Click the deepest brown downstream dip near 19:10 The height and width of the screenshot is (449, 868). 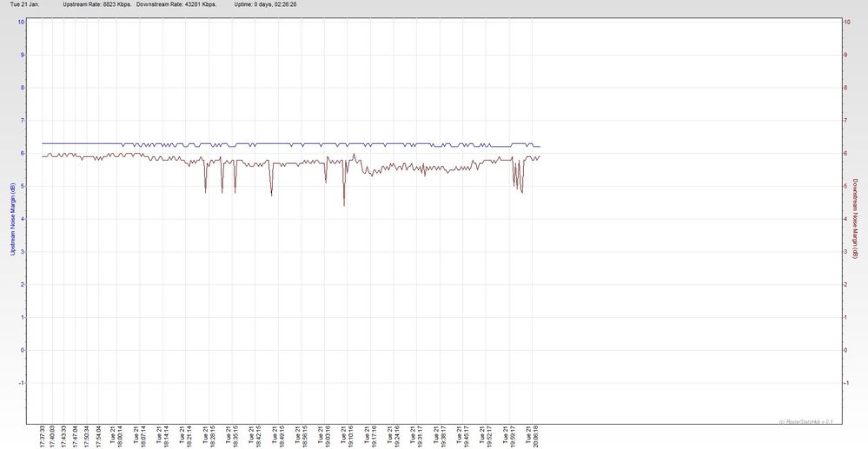click(344, 206)
